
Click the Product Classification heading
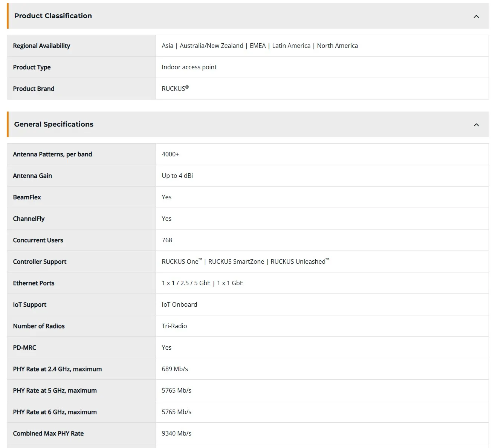tap(53, 16)
